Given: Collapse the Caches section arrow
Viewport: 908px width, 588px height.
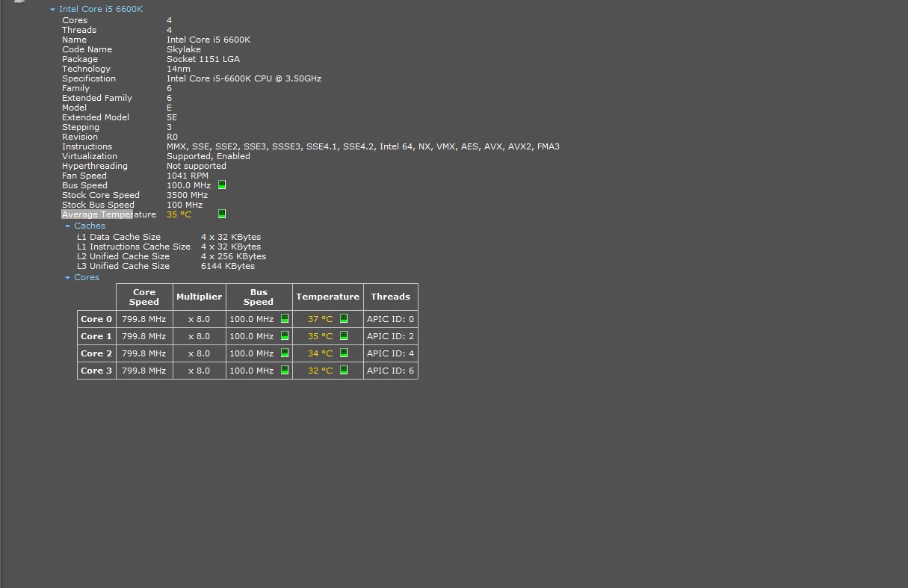Looking at the screenshot, I should pyautogui.click(x=68, y=226).
